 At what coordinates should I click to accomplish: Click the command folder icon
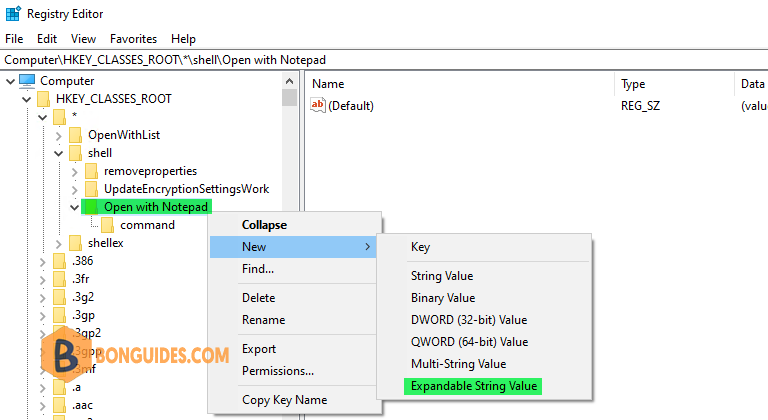coord(107,225)
